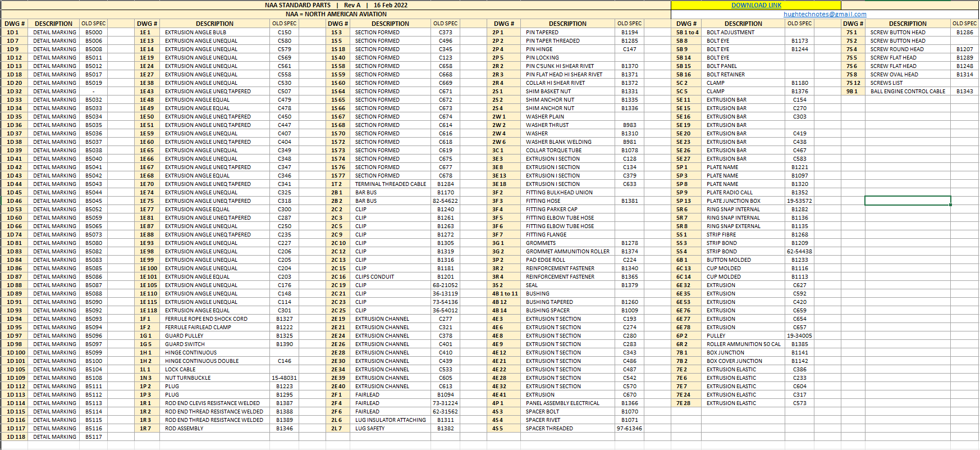Select the old spec cell B5117
980x450 pixels.
pos(94,437)
